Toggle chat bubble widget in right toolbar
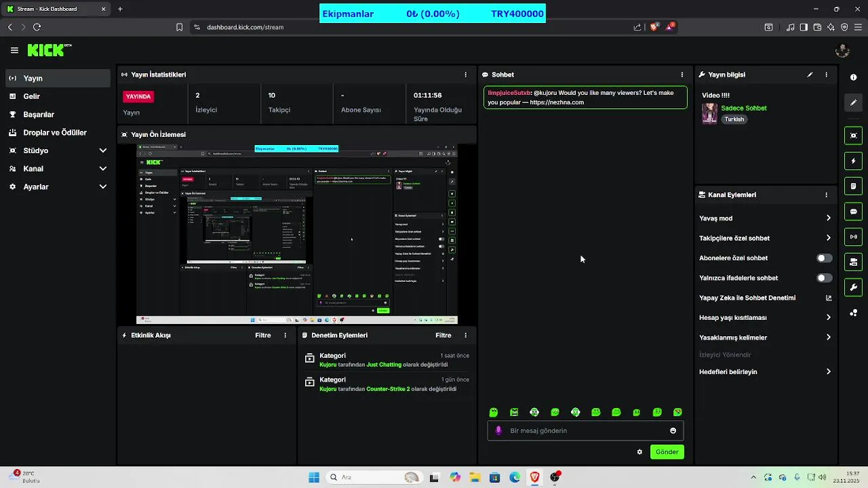 tap(853, 211)
